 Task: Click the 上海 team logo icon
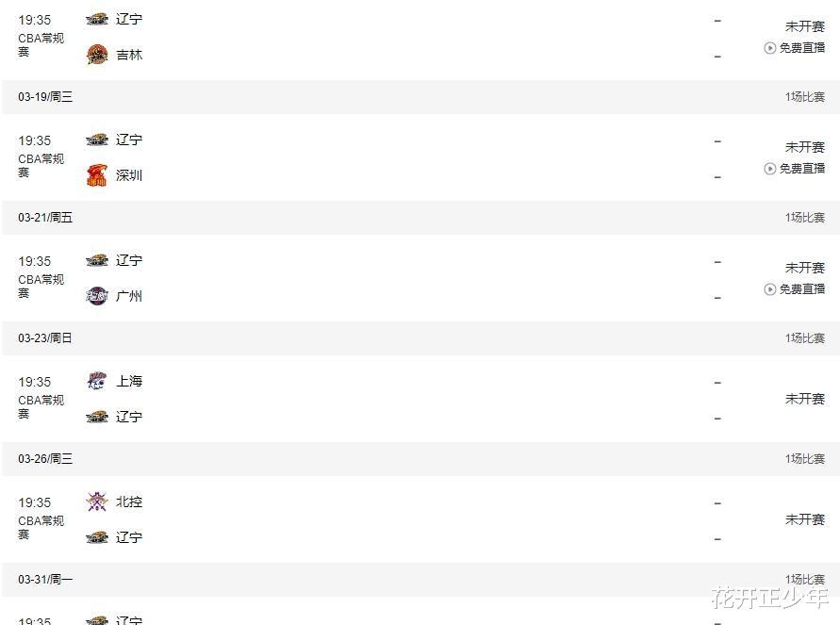tap(97, 381)
